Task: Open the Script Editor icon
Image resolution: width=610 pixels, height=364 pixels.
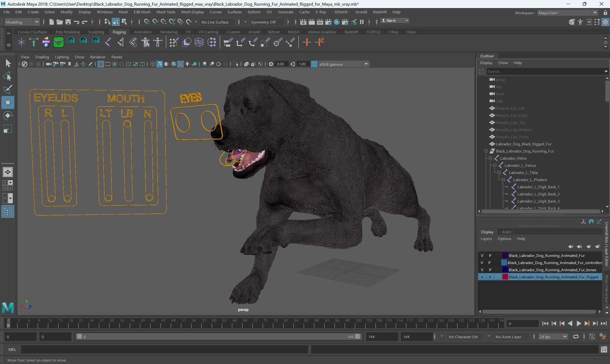Action: (604, 350)
